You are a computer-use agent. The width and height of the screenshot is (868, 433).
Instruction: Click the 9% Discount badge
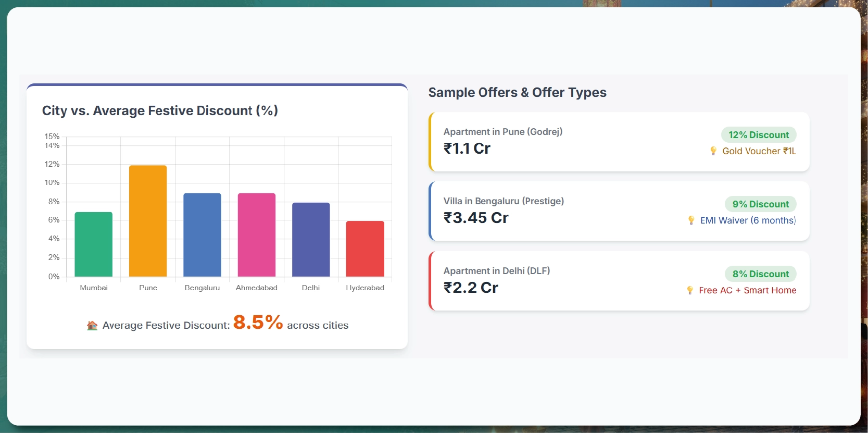761,204
